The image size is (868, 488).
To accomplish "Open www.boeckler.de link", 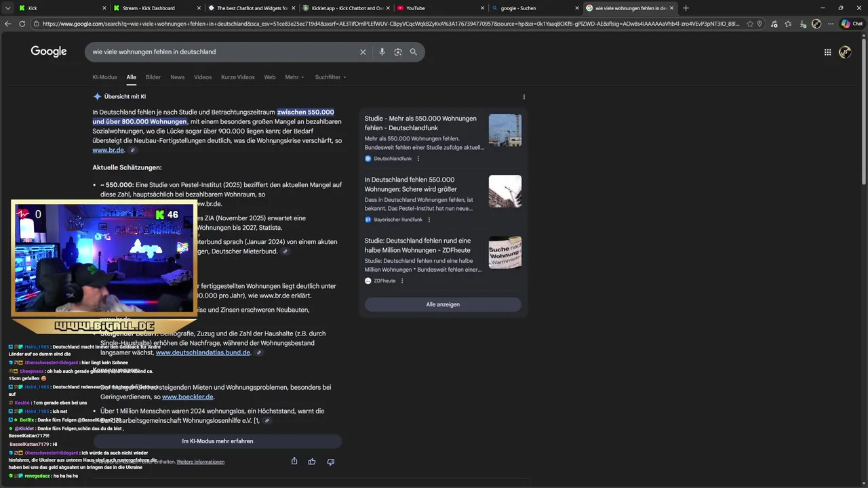I will pos(188,396).
